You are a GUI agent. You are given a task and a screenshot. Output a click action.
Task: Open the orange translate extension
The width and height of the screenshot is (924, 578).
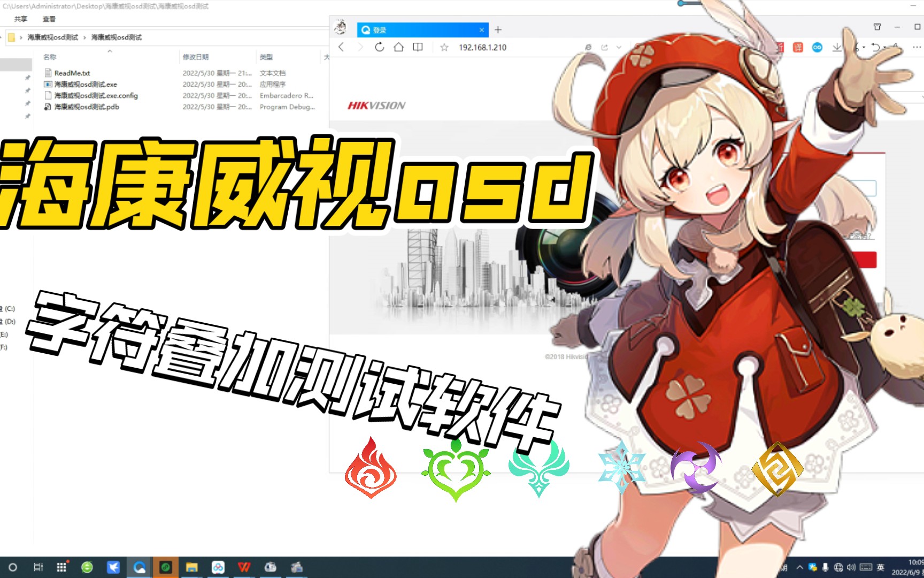[x=798, y=47]
